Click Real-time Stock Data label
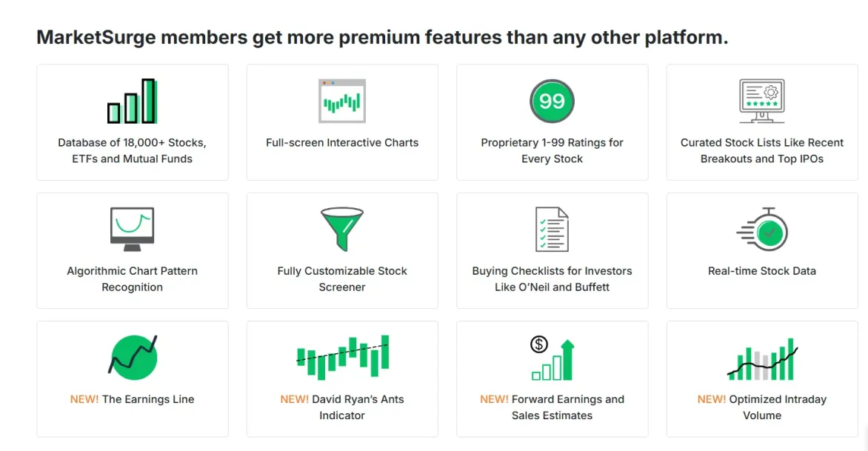Screen dimensions: 868x451 point(761,271)
